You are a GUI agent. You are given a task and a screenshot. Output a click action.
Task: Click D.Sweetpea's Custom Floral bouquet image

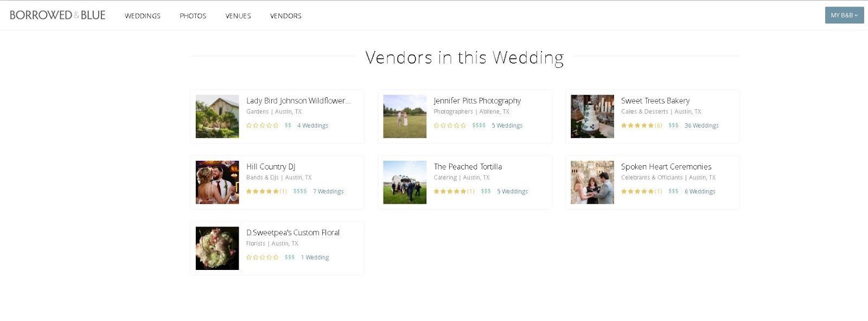[217, 248]
